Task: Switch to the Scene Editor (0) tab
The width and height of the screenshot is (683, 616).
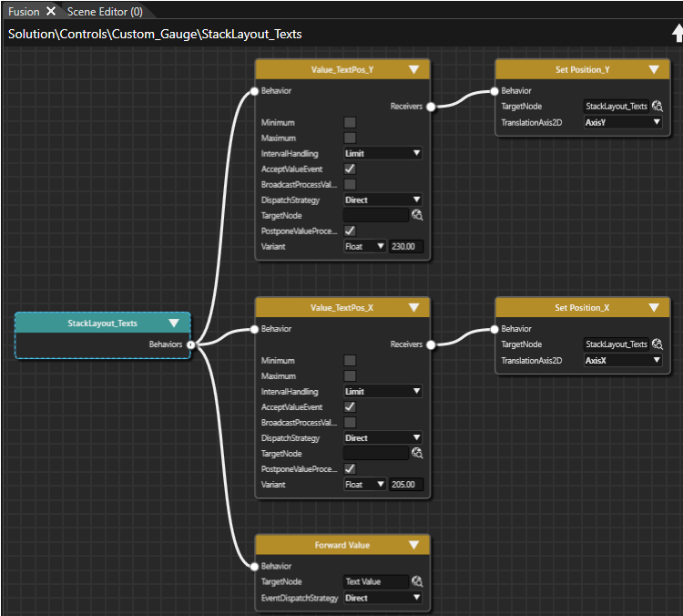Action: 105,12
